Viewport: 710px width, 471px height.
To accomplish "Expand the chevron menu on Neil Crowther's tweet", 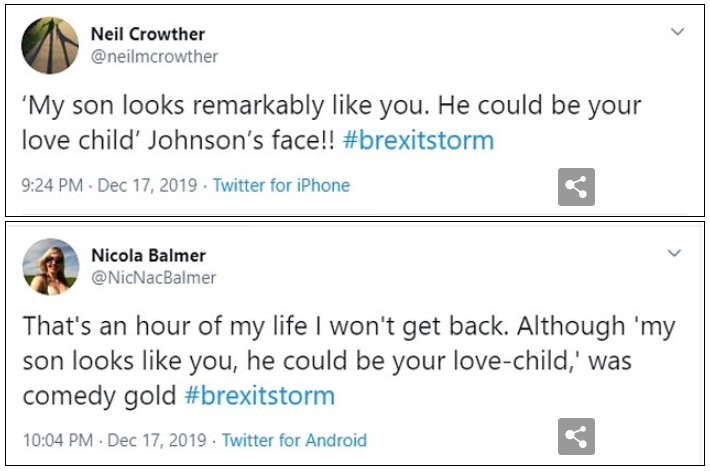I will [677, 32].
